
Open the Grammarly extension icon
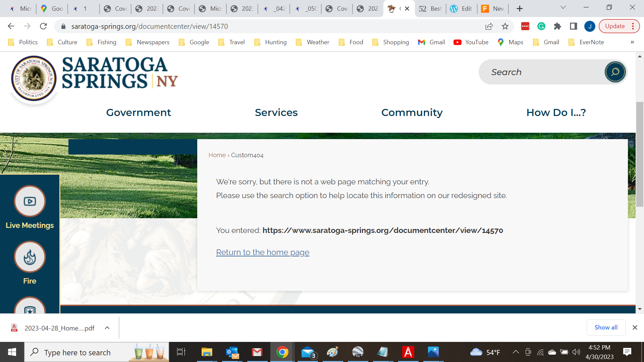pyautogui.click(x=541, y=26)
